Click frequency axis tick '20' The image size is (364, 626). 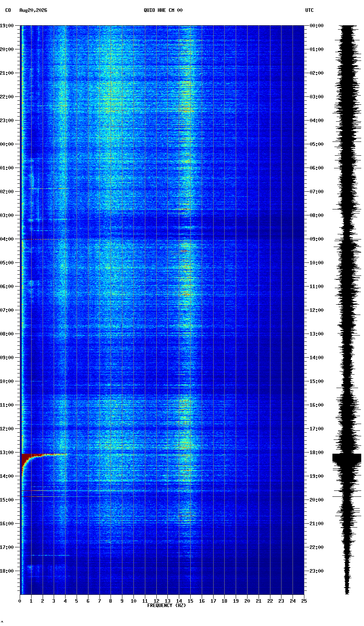pos(247,601)
